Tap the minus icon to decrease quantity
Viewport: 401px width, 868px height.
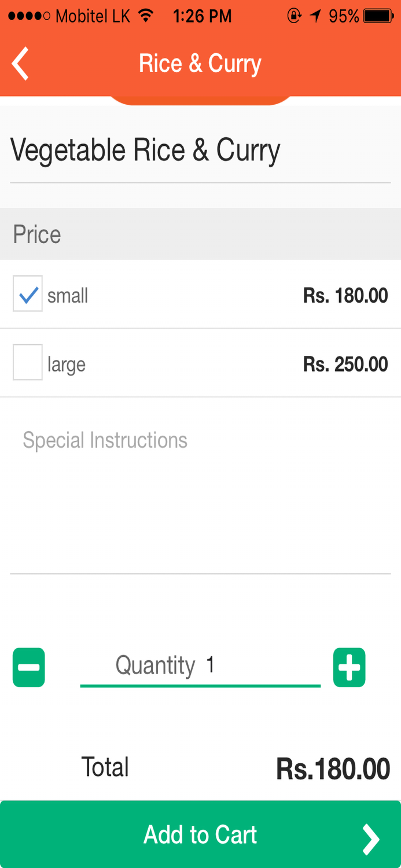(28, 667)
